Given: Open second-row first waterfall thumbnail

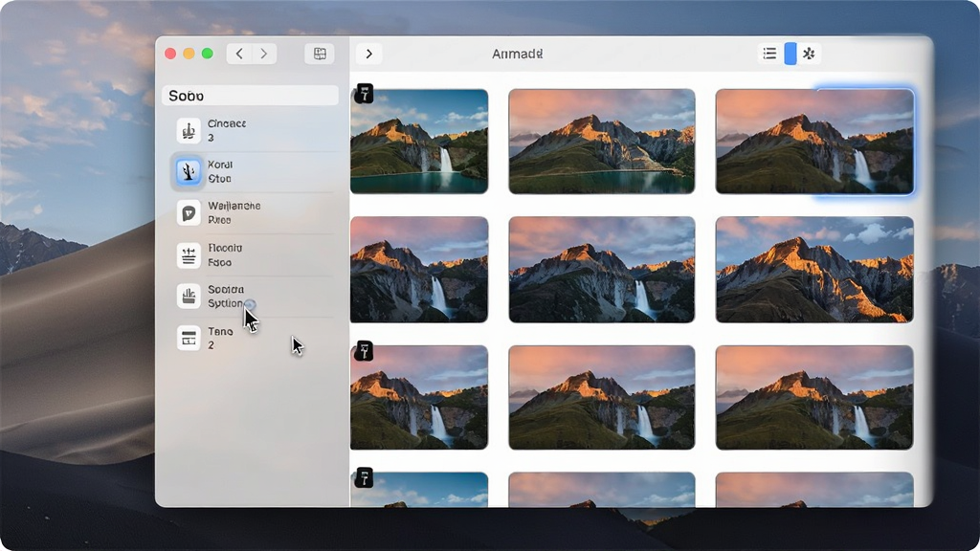Looking at the screenshot, I should click(419, 269).
